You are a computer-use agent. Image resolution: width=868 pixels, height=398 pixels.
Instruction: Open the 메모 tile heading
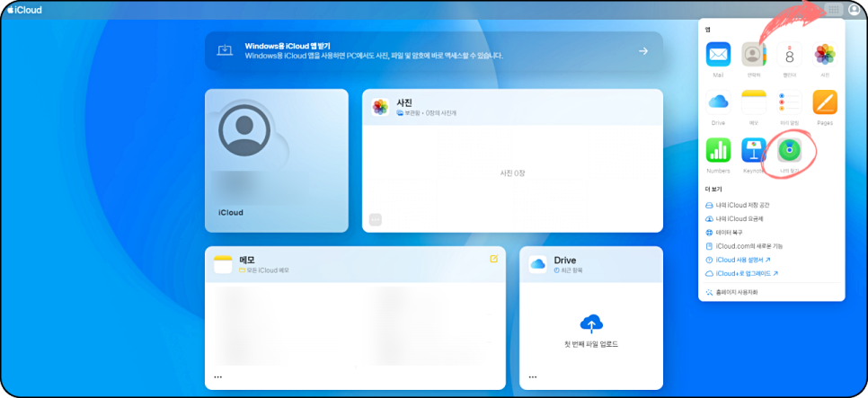click(247, 260)
